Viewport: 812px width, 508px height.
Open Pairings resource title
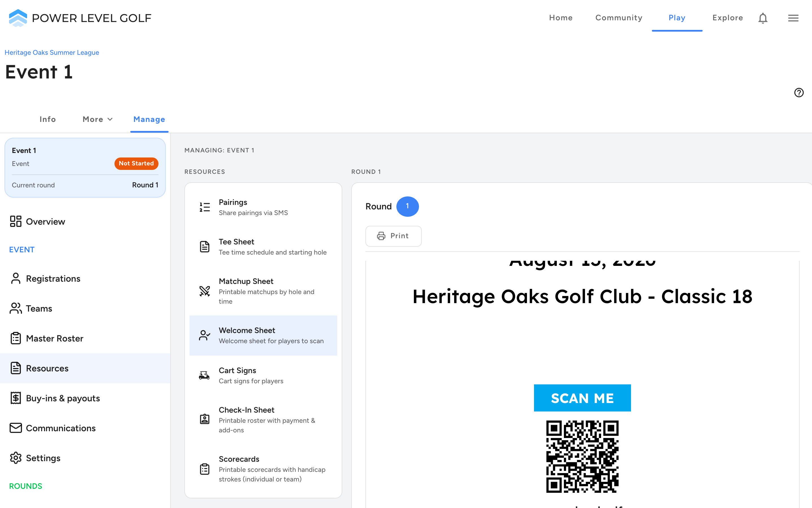[233, 202]
